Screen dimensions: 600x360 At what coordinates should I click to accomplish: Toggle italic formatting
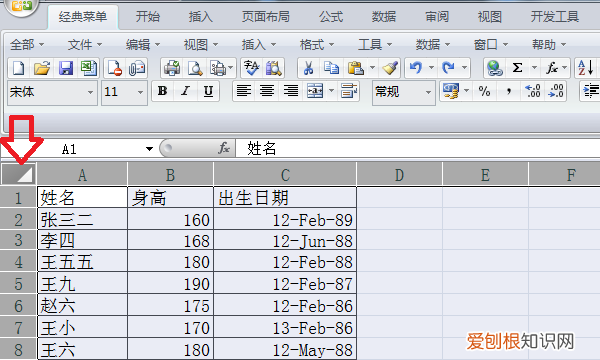pyautogui.click(x=186, y=91)
